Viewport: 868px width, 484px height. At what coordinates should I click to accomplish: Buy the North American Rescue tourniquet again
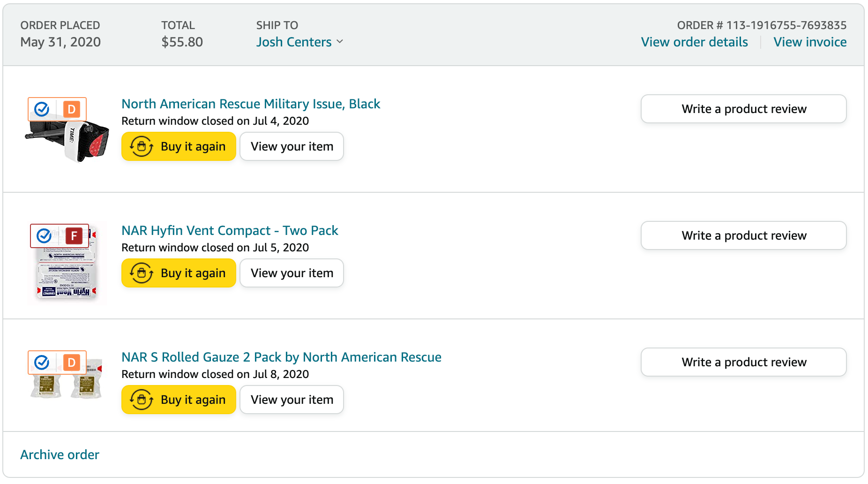click(179, 146)
